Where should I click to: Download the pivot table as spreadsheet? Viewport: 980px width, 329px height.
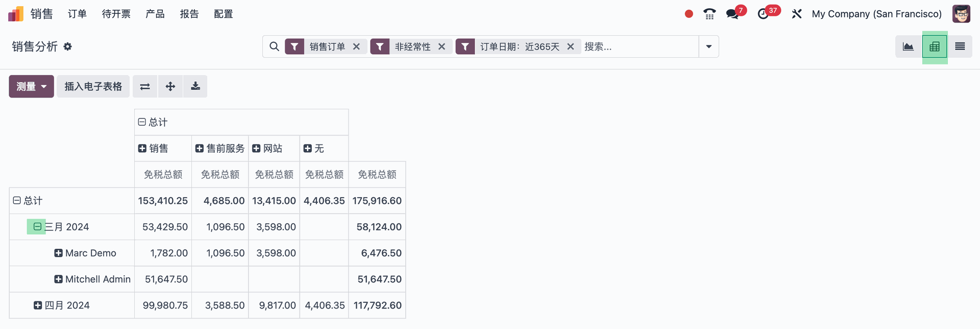pyautogui.click(x=195, y=86)
